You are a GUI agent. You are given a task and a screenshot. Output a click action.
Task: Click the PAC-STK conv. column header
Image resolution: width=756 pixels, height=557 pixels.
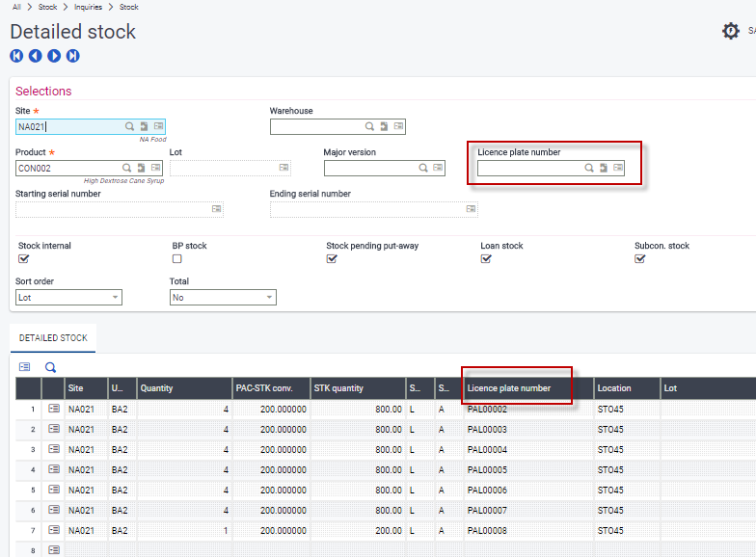point(272,388)
